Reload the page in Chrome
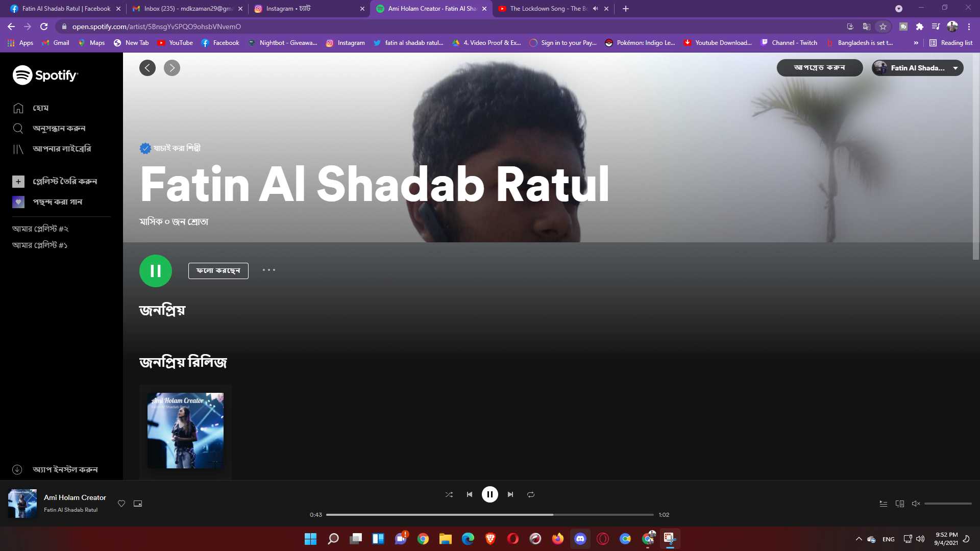 tap(44, 27)
